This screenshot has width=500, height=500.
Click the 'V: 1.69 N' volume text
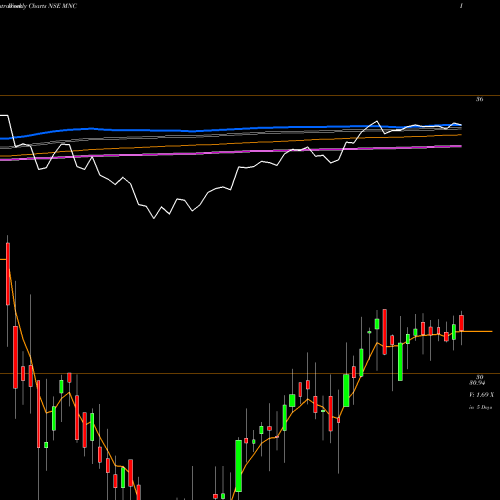tap(481, 395)
